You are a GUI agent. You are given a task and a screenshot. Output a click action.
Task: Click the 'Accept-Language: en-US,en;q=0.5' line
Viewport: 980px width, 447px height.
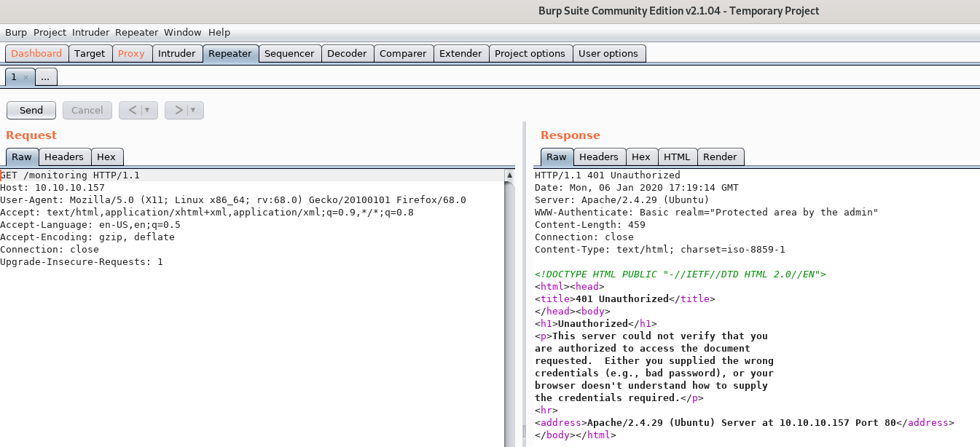point(90,225)
